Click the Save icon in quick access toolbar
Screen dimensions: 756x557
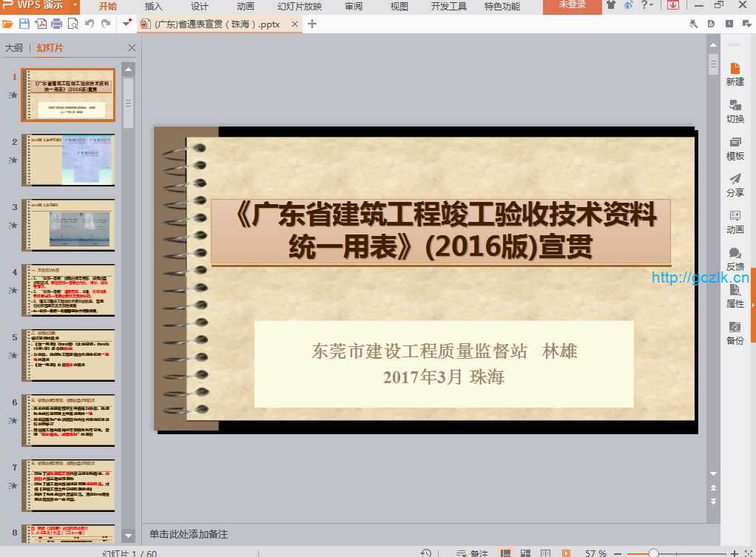click(24, 24)
